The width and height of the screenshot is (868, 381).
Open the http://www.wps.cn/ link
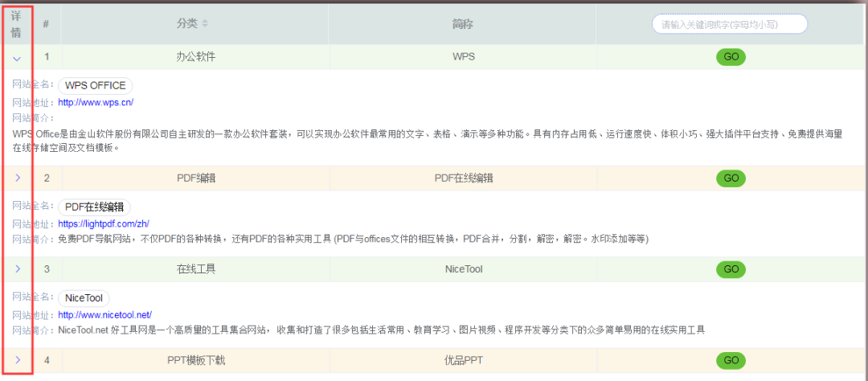[x=96, y=102]
